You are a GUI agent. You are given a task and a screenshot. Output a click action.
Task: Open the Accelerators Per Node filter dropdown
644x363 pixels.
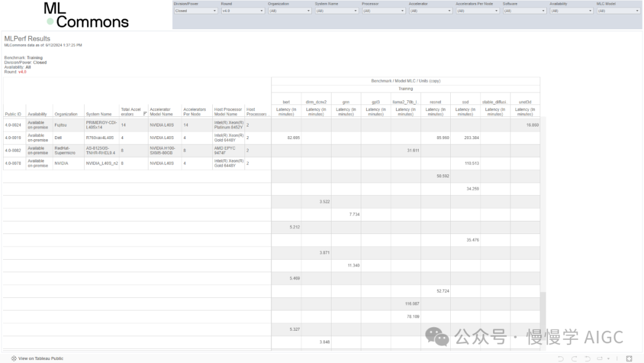pyautogui.click(x=477, y=11)
